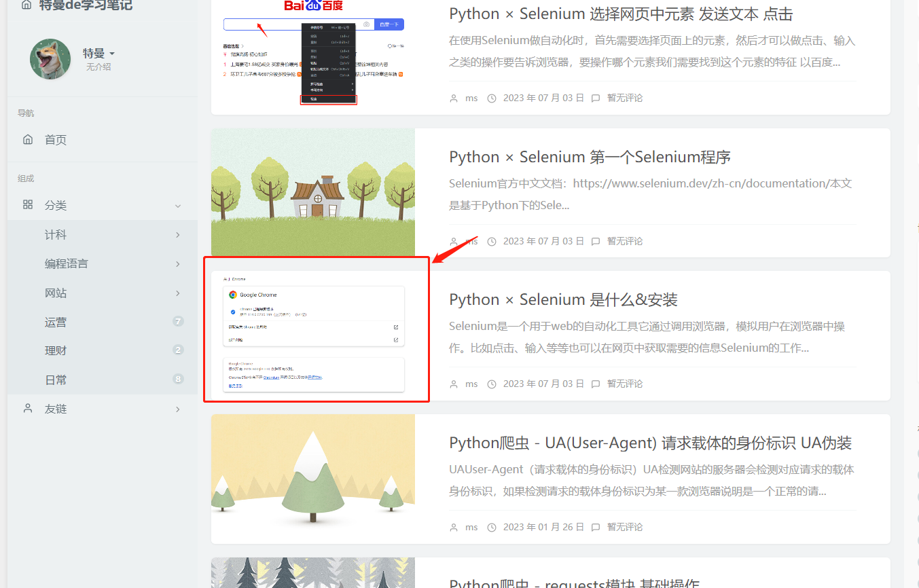This screenshot has height=588, width=919.
Task: Open article UA(User-Agent) 请求载体的身份标识
Action: (650, 443)
